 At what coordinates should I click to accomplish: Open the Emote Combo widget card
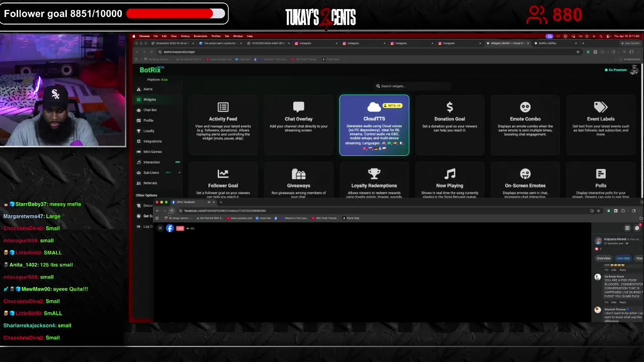pos(525,125)
